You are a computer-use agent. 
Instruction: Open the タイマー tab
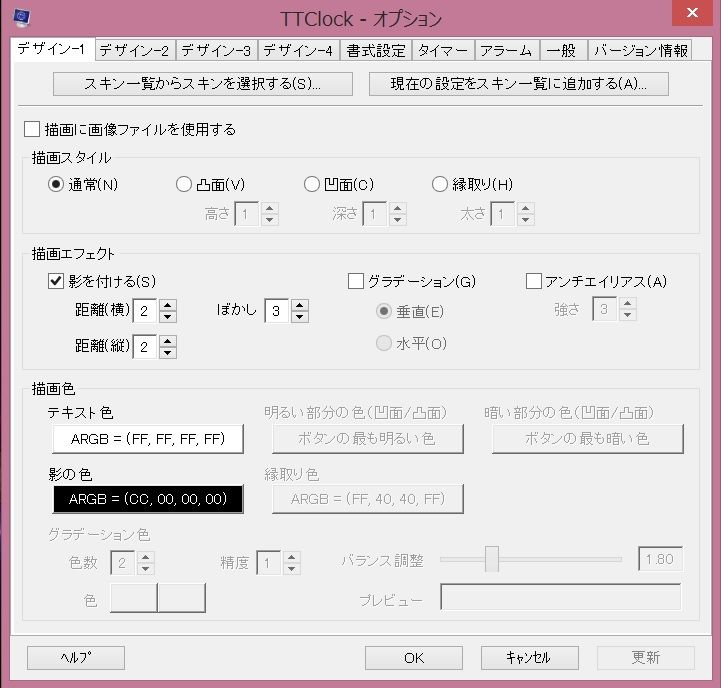443,50
